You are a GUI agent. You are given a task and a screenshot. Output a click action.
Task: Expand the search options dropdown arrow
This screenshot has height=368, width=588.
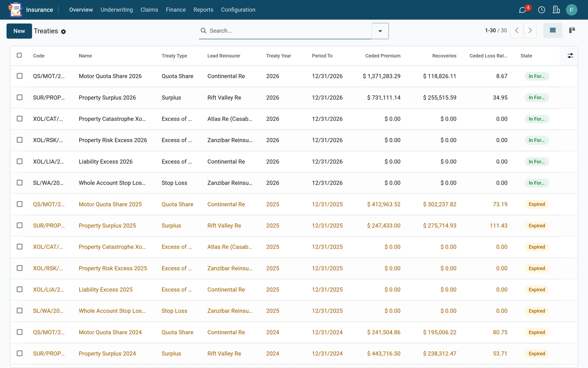380,31
